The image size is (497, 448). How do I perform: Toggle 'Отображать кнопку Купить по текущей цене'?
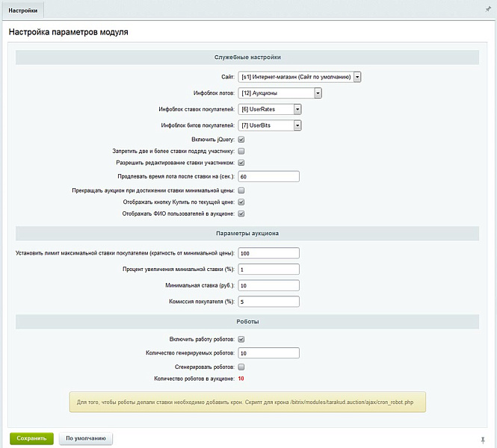[241, 202]
